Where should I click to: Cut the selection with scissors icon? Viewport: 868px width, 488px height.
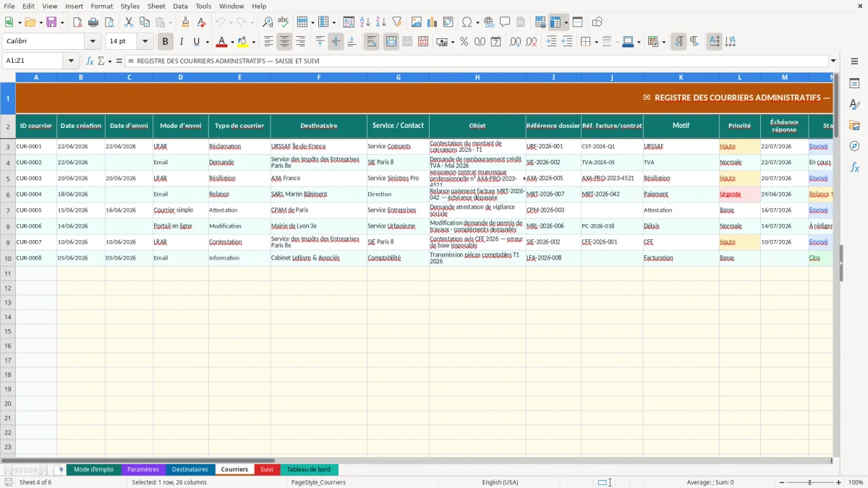pos(128,22)
